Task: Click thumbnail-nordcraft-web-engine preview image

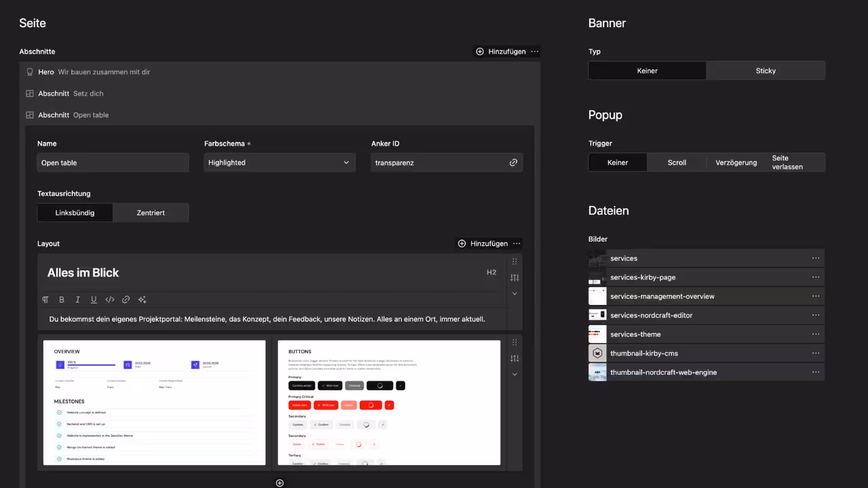Action: (597, 372)
